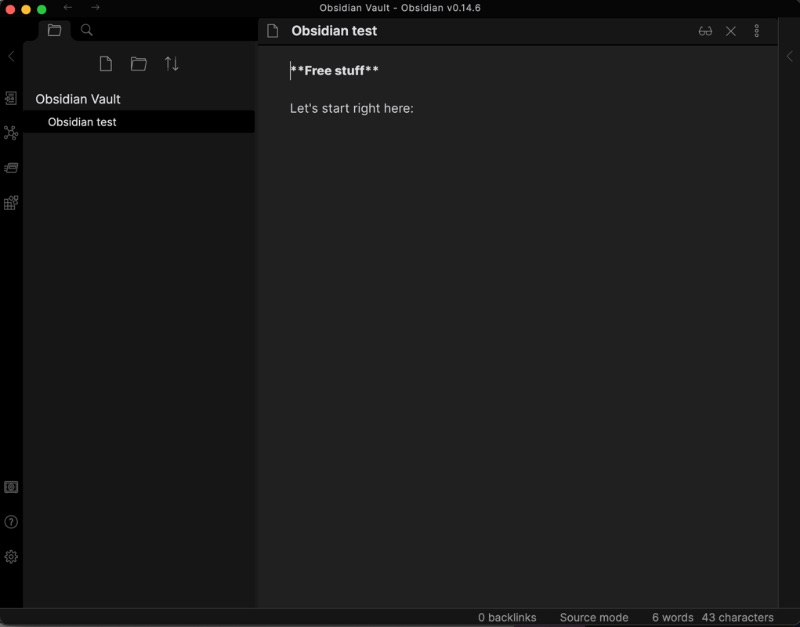Screen dimensions: 800x627
Task: Open graph view
Action: click(x=11, y=133)
